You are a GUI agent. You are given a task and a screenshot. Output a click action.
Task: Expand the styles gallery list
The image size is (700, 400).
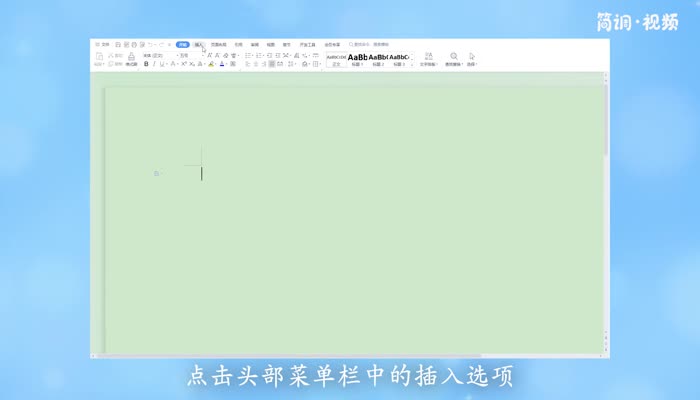point(412,59)
